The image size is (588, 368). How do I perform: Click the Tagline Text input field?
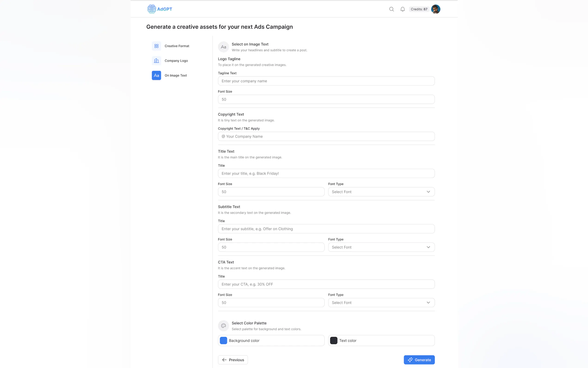[x=326, y=81]
